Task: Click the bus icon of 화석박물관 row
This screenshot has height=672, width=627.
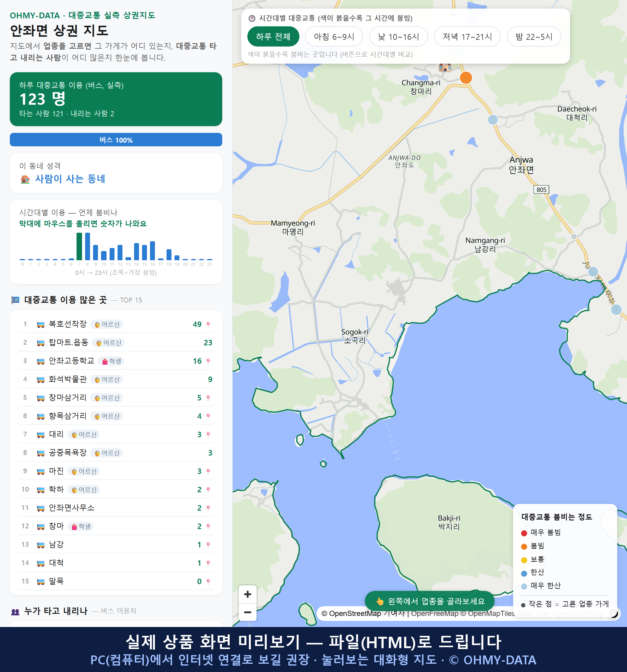Action: tap(40, 380)
